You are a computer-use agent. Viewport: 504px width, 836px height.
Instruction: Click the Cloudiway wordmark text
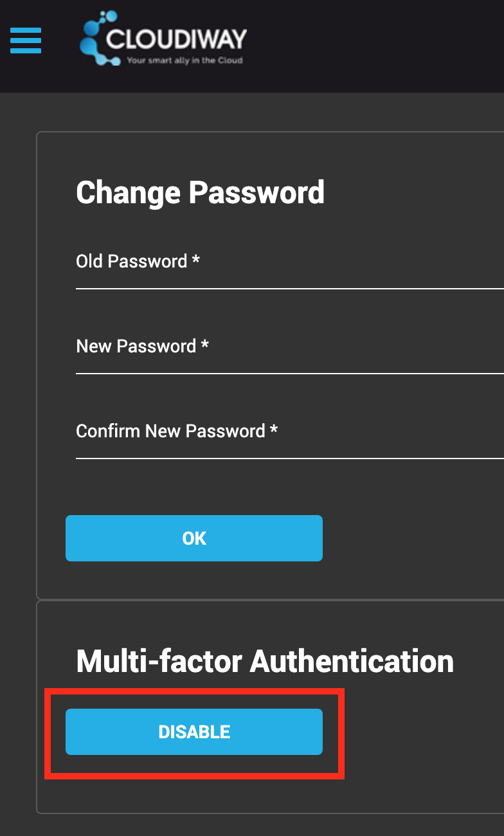pyautogui.click(x=178, y=37)
